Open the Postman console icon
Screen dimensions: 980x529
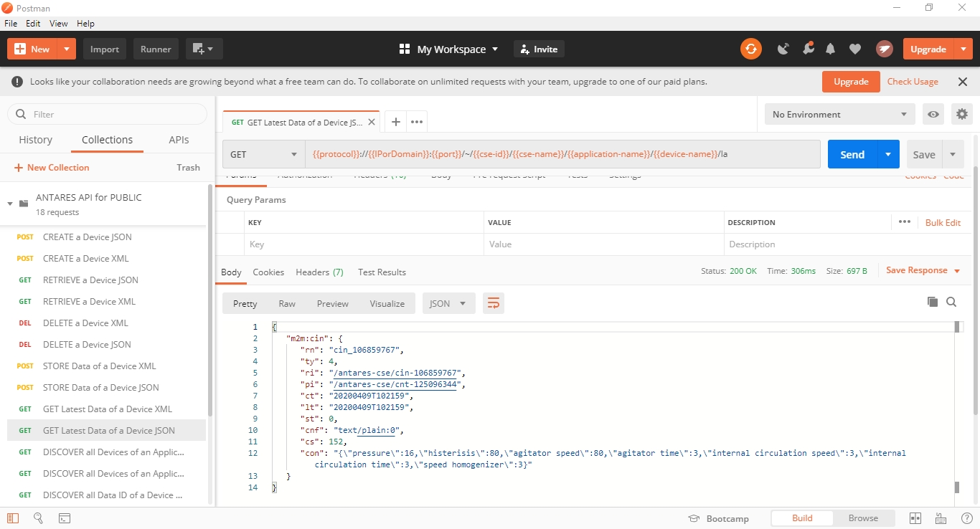pos(64,518)
